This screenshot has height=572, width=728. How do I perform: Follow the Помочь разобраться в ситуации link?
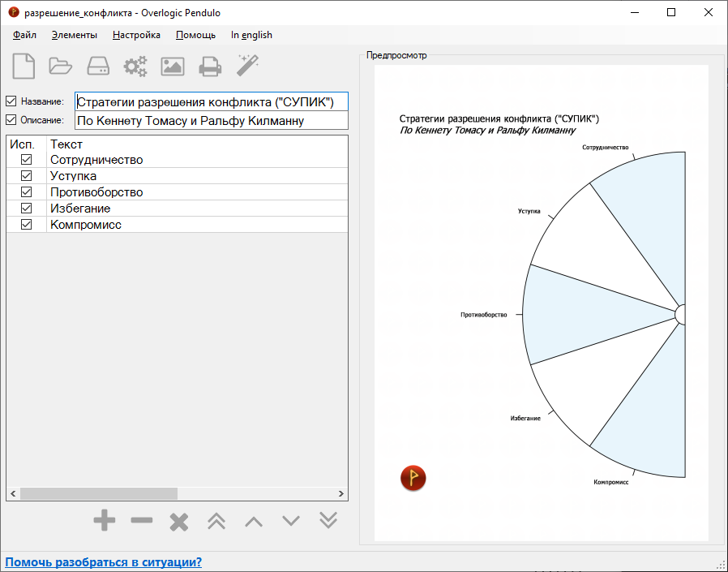pos(104,562)
